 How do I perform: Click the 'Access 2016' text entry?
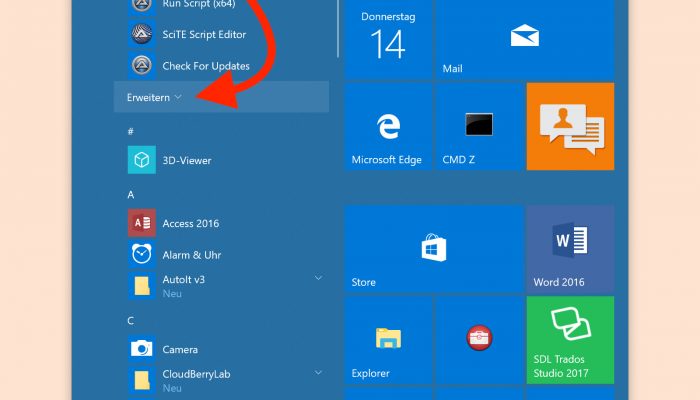tap(191, 223)
